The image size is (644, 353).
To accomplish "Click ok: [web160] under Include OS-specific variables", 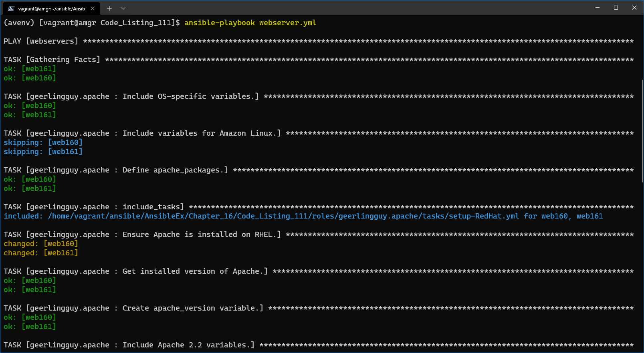I will point(30,106).
